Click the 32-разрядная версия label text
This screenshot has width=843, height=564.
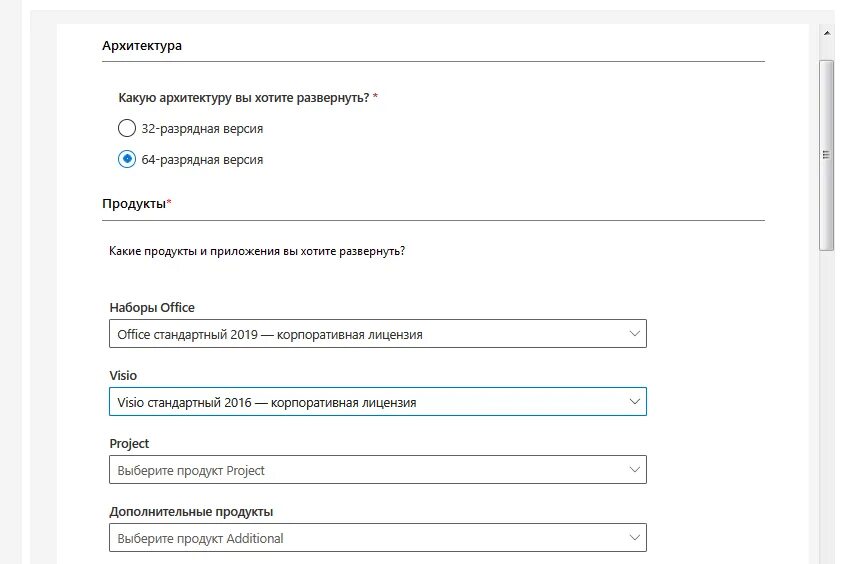(202, 129)
